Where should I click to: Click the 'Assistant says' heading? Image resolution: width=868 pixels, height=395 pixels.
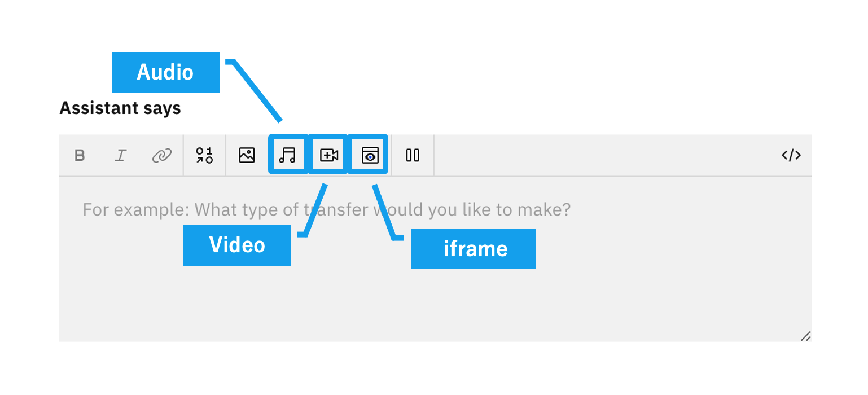(120, 108)
